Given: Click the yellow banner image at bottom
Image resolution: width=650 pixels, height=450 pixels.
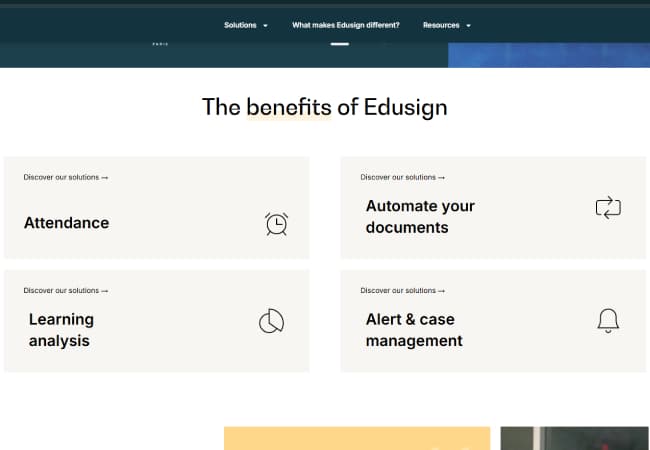Looking at the screenshot, I should coord(356,438).
